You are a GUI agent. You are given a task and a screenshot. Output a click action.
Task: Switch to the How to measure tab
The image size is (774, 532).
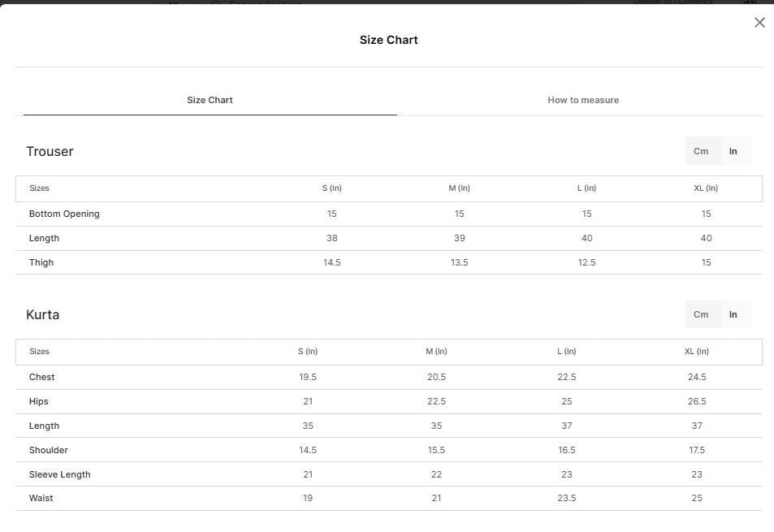tap(583, 100)
